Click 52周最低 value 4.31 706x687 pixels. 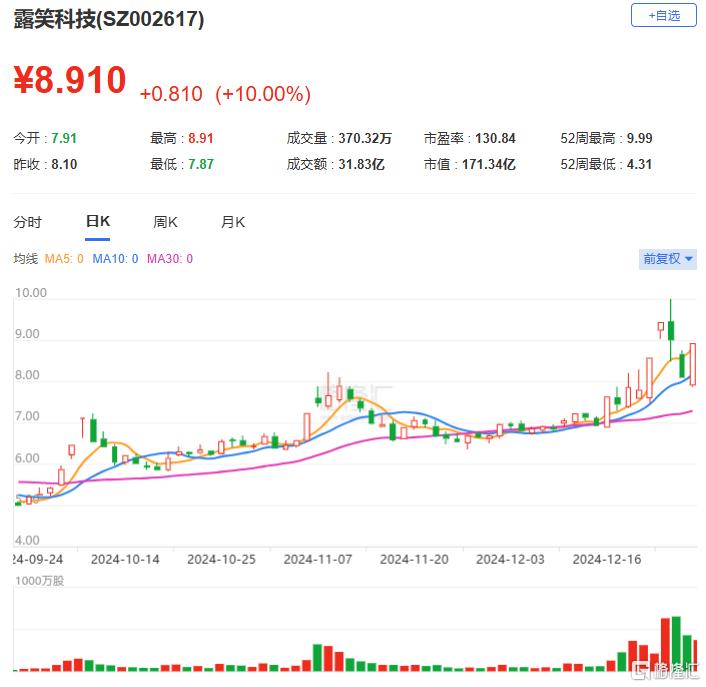coord(639,164)
